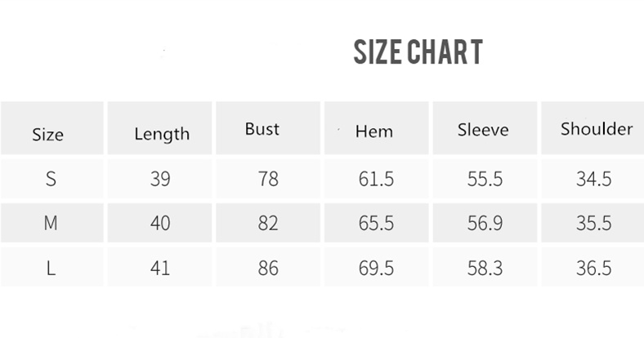Click the Shoulder column header
Image resolution: width=644 pixels, height=338 pixels.
point(597,128)
